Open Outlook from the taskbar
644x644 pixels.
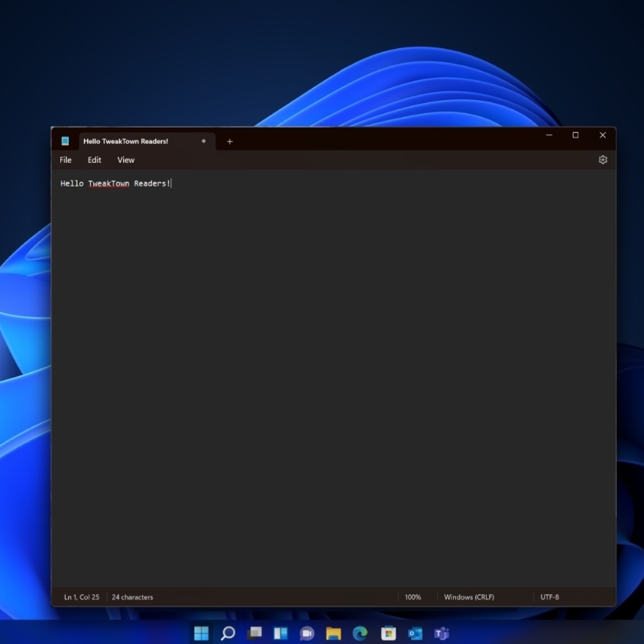[415, 633]
